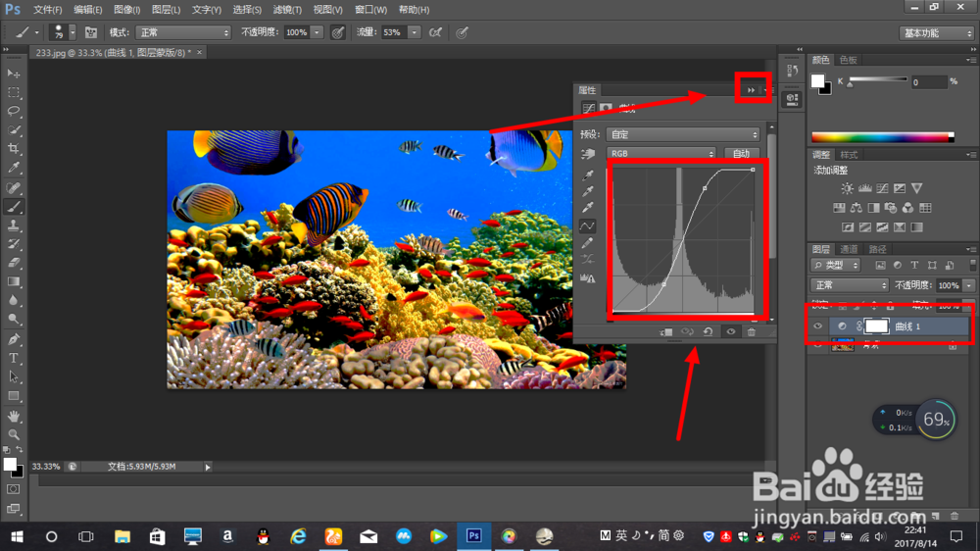Open flow 53% slider arrow
This screenshot has height=551, width=980.
click(414, 32)
